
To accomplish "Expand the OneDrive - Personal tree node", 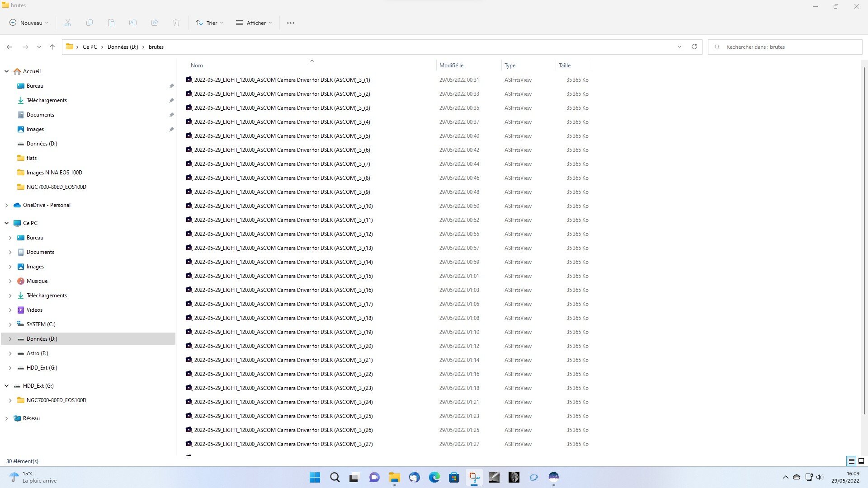I will tap(6, 205).
